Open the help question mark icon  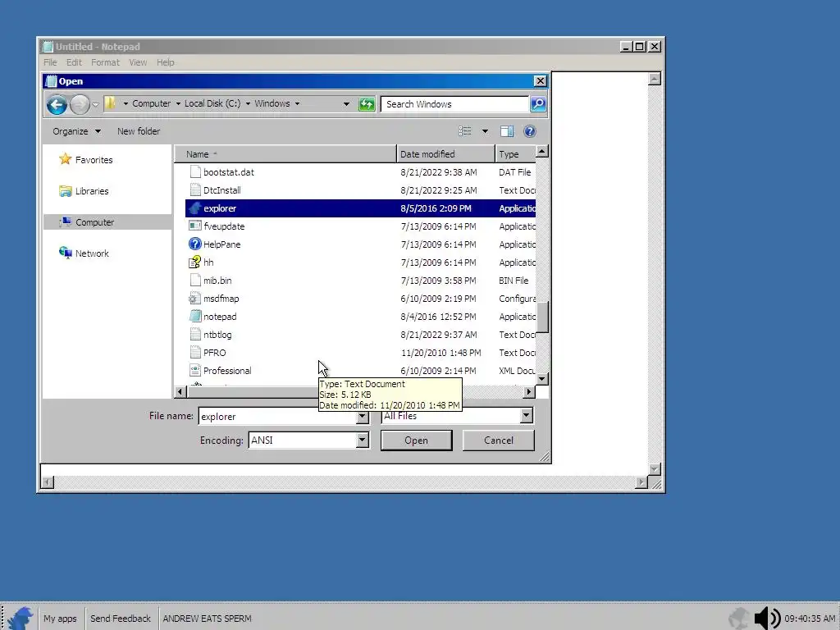tap(530, 131)
